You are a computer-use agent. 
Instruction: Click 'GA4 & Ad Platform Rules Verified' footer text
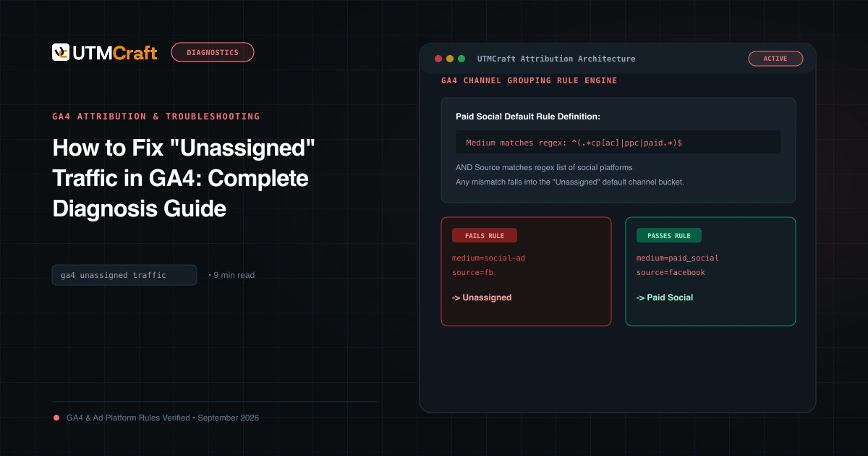click(163, 418)
